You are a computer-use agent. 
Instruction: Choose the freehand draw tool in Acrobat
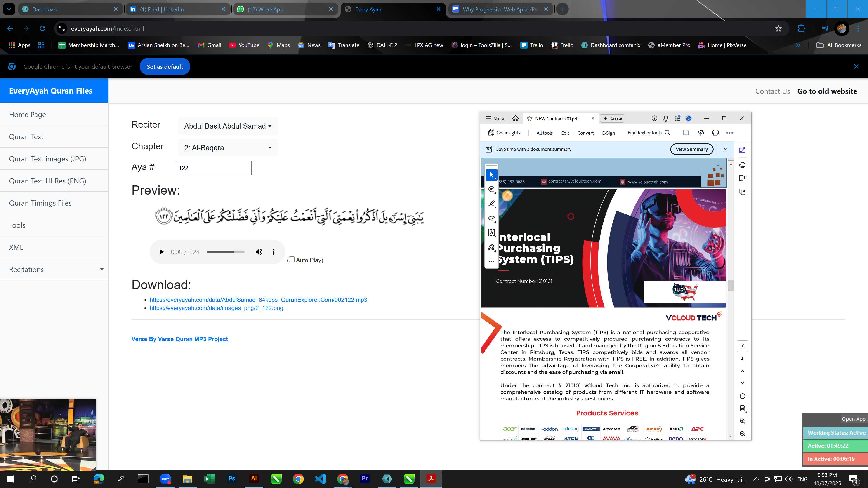492,218
